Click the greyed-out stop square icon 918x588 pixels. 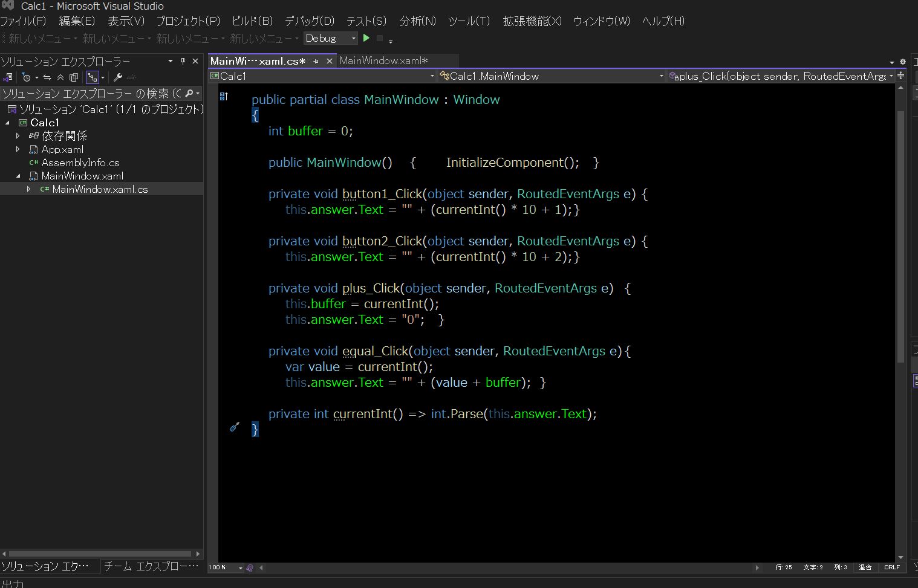click(x=380, y=38)
